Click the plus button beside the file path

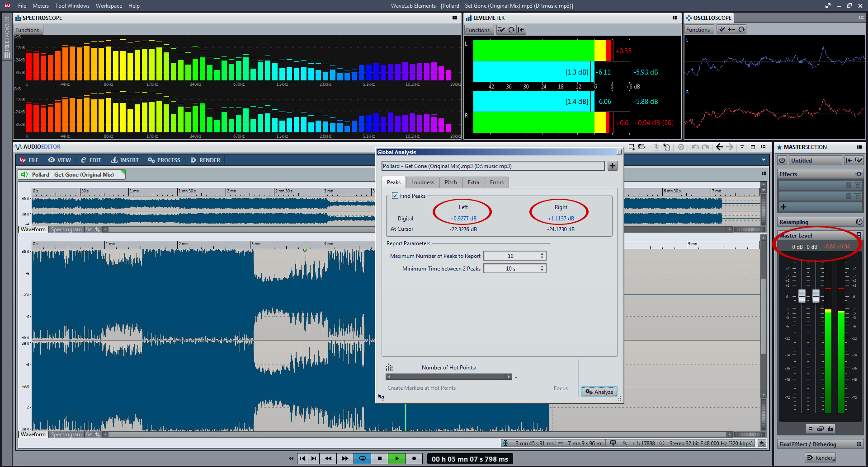613,166
